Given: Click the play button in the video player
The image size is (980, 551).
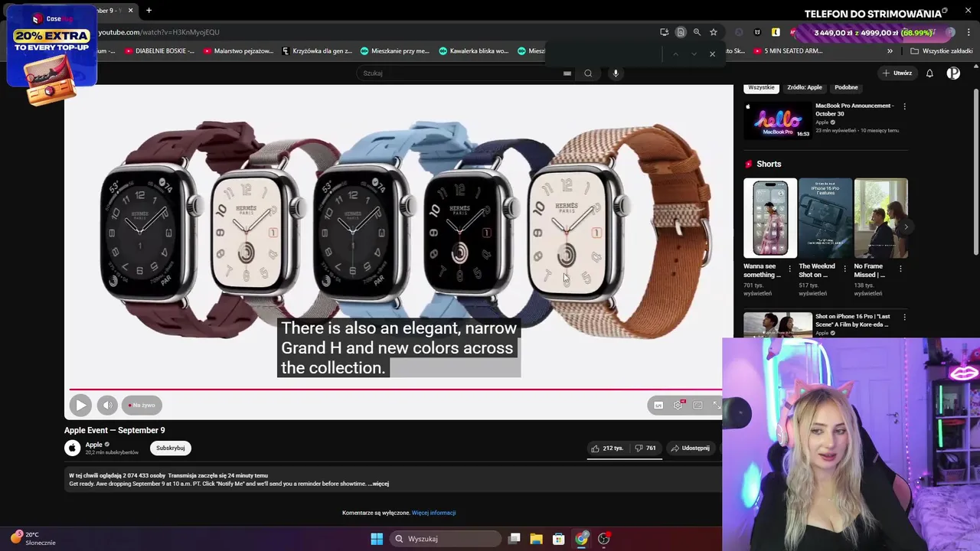Looking at the screenshot, I should (80, 405).
